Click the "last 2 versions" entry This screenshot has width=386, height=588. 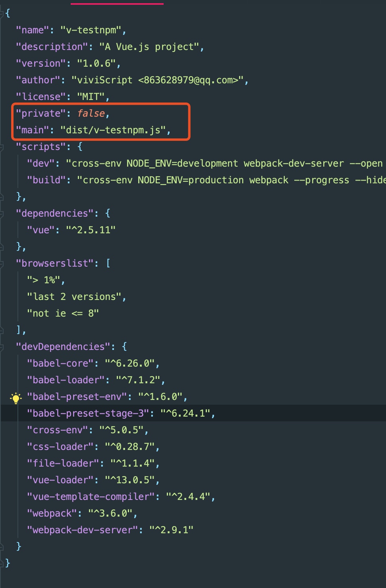(74, 297)
